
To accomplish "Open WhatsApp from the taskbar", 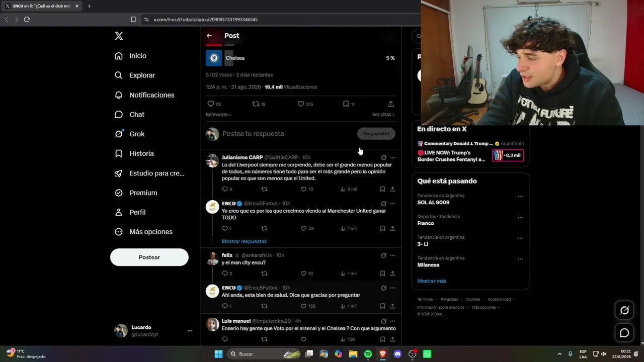I will [x=427, y=354].
